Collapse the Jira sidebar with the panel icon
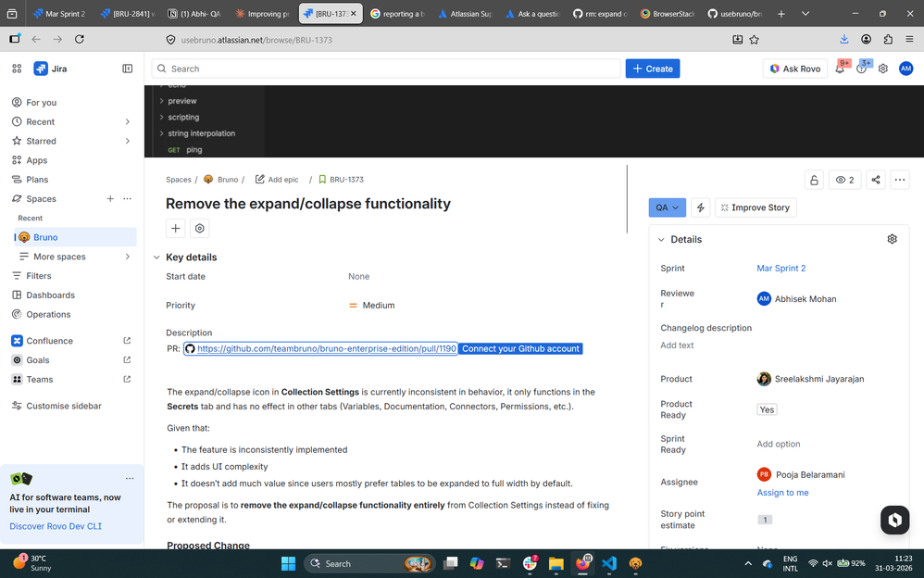Viewport: 924px width, 578px height. point(127,69)
